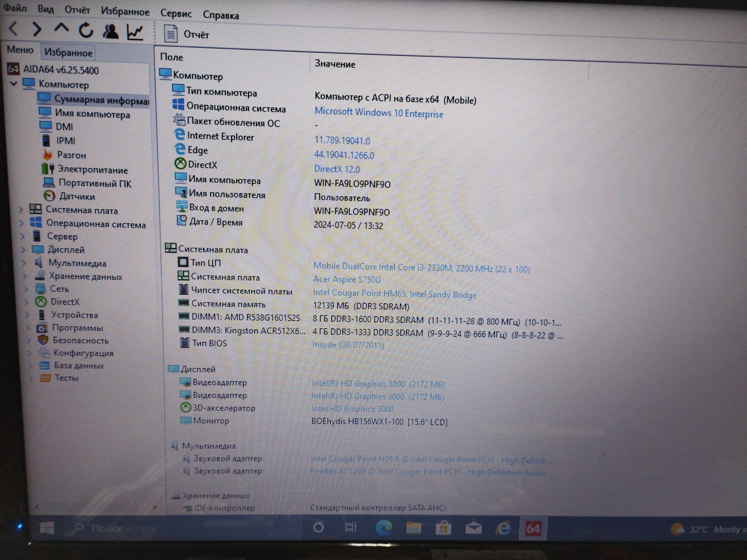Collapse the Компьютер tree node
The width and height of the screenshot is (747, 560).
(x=14, y=83)
